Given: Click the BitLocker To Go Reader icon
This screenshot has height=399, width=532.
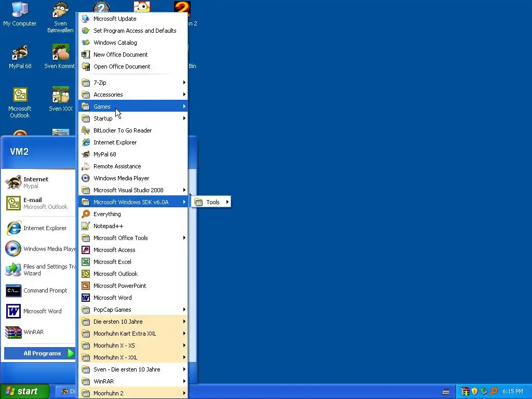Looking at the screenshot, I should pyautogui.click(x=86, y=130).
